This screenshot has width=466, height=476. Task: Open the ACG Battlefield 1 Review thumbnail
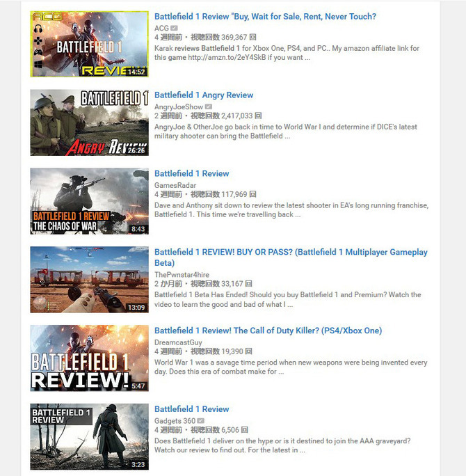[89, 44]
